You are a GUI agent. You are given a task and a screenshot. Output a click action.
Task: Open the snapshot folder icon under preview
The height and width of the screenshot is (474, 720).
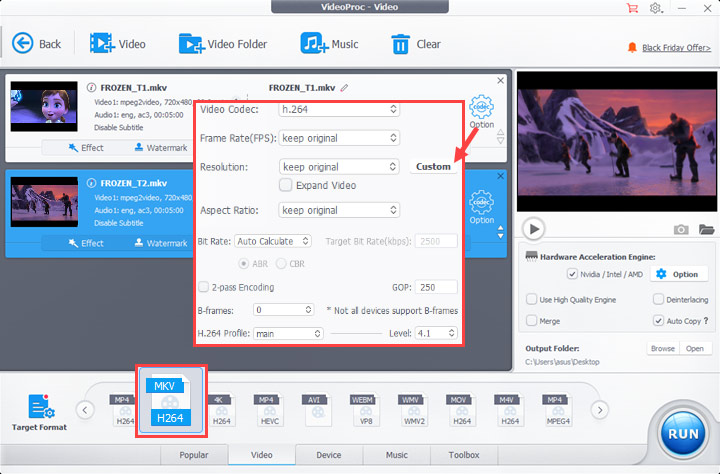click(x=706, y=229)
